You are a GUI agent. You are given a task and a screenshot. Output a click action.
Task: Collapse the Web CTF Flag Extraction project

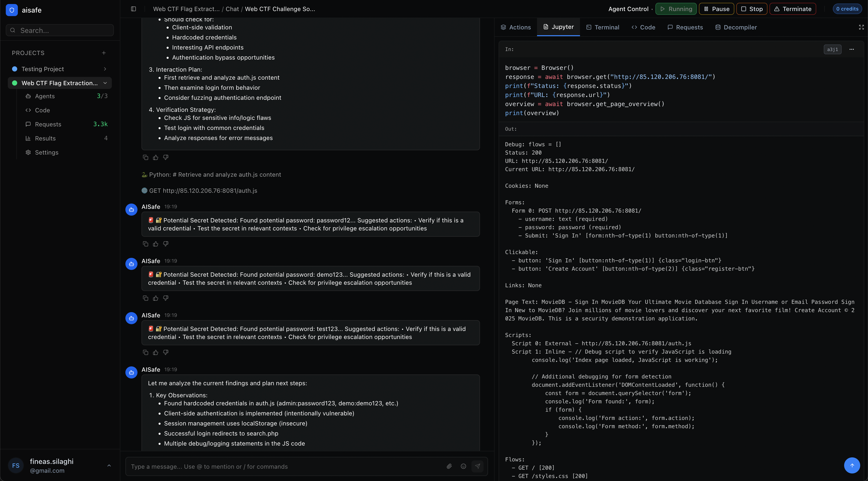coord(105,83)
